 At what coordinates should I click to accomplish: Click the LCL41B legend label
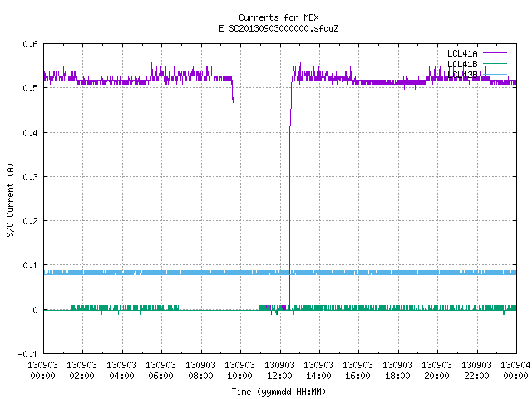coord(462,64)
